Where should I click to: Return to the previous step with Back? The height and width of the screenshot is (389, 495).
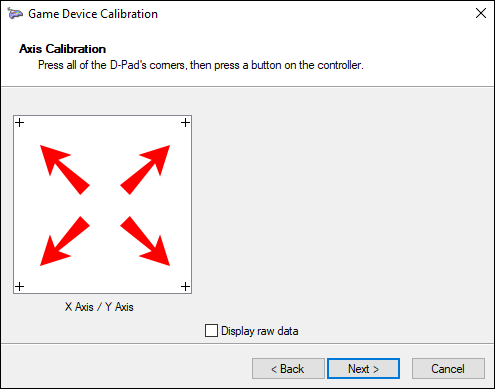click(x=288, y=369)
